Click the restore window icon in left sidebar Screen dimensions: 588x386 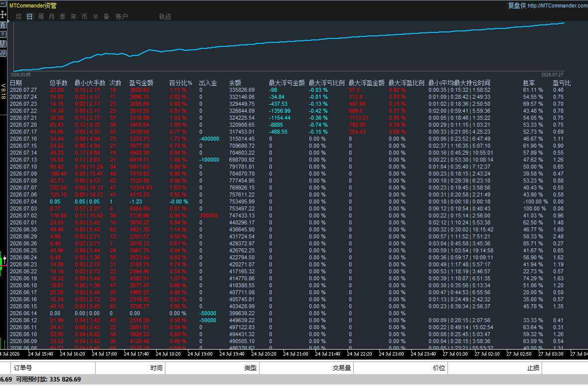click(x=3, y=54)
